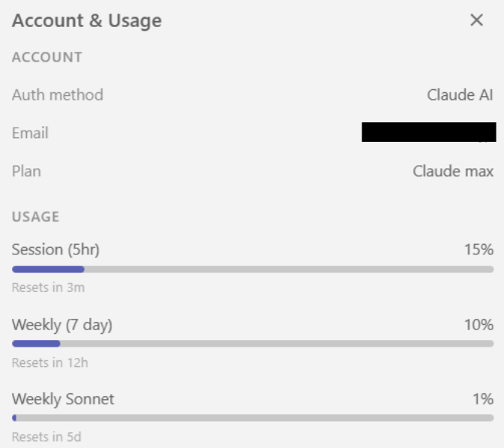This screenshot has height=448, width=504.
Task: Click the Session (5hr) usage label
Action: [55, 249]
